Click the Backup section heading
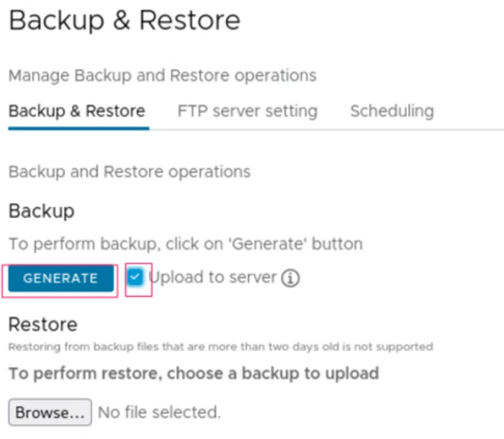The height and width of the screenshot is (439, 504). (41, 211)
